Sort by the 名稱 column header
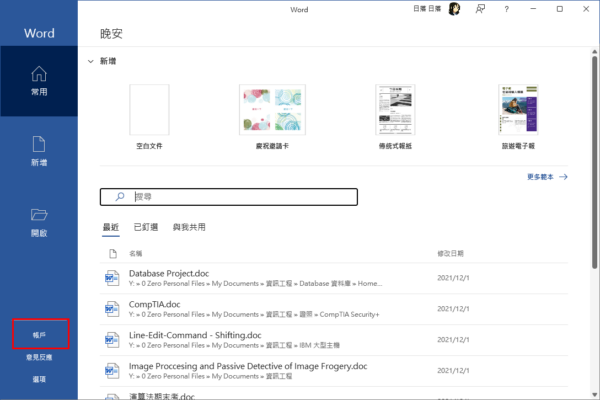This screenshot has height=400, width=600. point(135,253)
